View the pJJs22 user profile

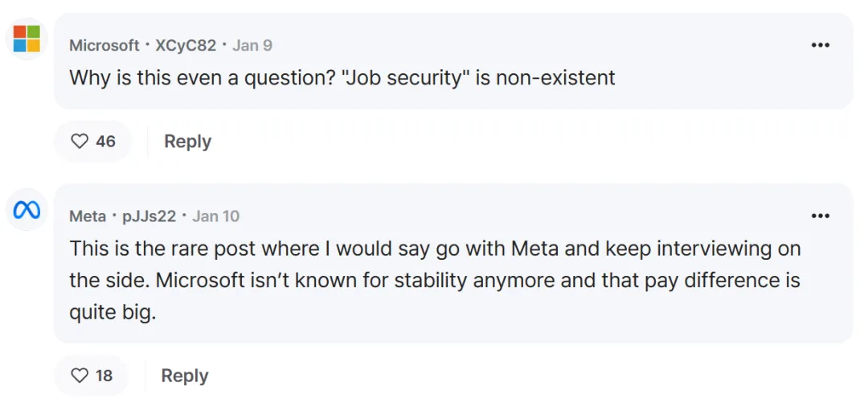click(x=150, y=216)
